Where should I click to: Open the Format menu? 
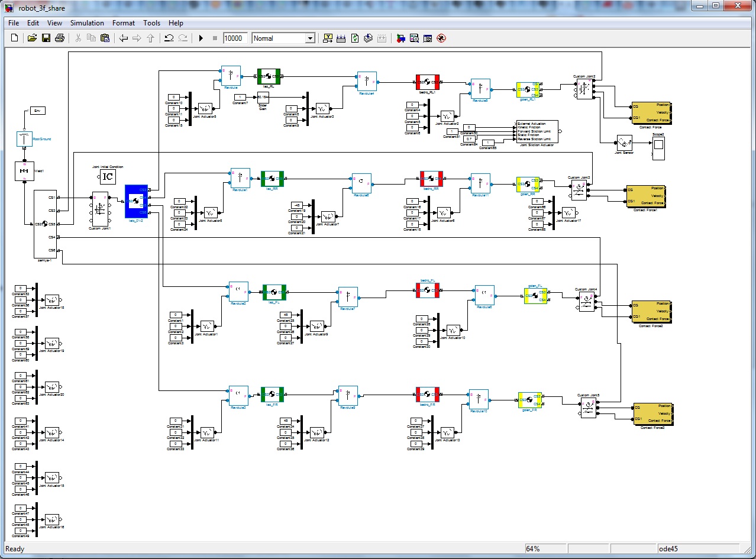click(124, 23)
